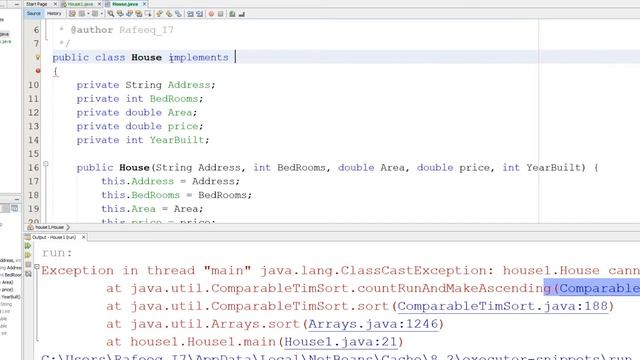Image resolution: width=640 pixels, height=360 pixels.
Task: Collapse the House constructor code fold
Action: point(46,164)
